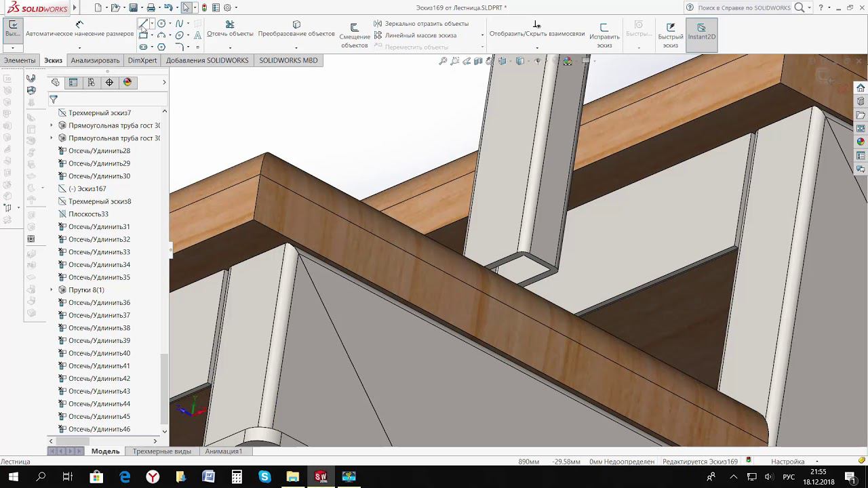Click Зеркально отразить объекты
This screenshot has height=488, width=868.
click(421, 24)
